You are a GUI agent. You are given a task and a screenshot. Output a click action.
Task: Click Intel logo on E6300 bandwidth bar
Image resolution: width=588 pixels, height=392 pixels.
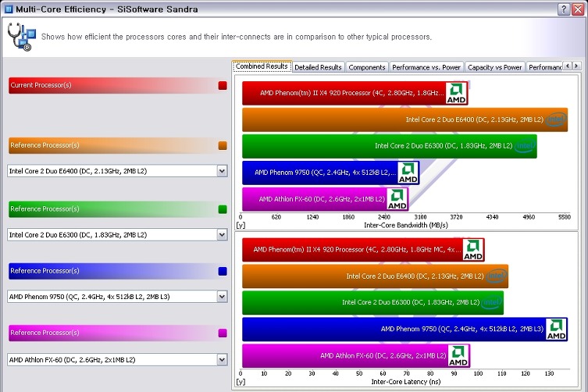(x=525, y=146)
